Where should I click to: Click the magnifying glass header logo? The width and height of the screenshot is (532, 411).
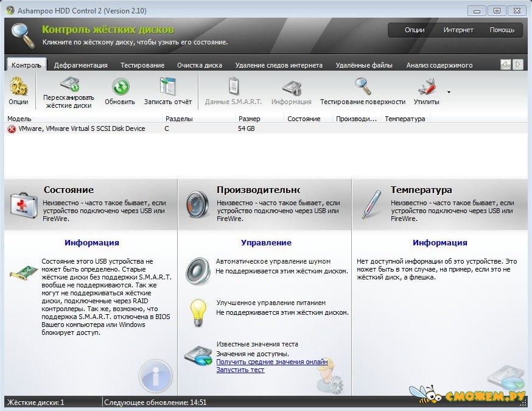click(23, 35)
